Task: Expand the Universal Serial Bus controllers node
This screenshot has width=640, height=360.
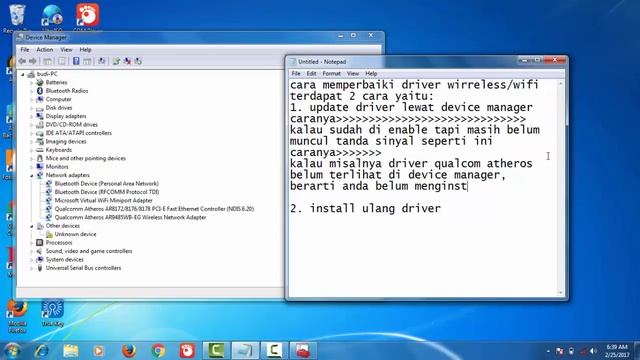Action: (31, 268)
